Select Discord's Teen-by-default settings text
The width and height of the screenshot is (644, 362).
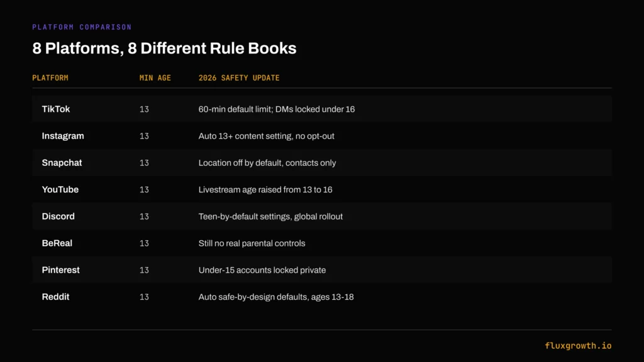point(270,216)
